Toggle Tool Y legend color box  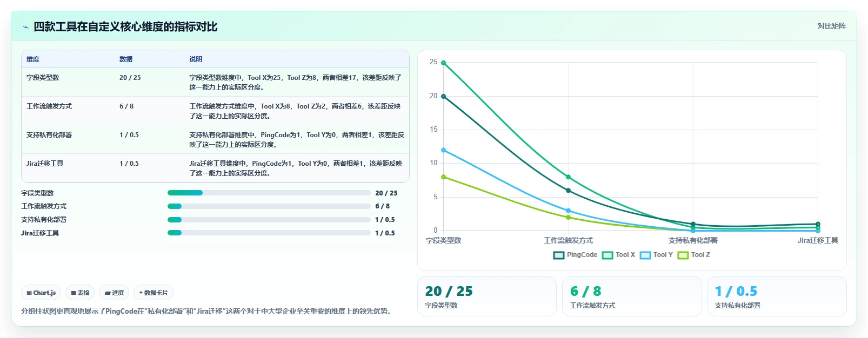coord(645,255)
